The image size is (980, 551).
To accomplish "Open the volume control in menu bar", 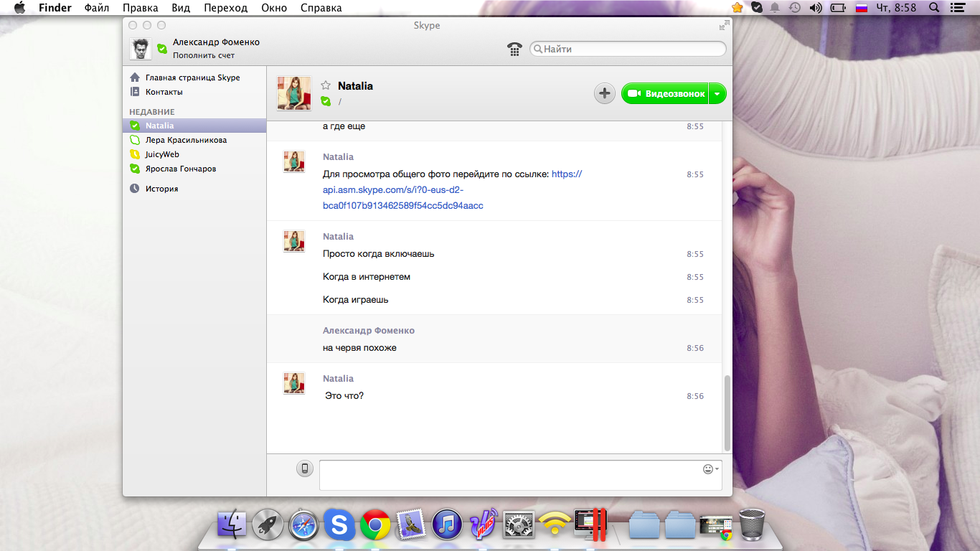I will pyautogui.click(x=816, y=8).
